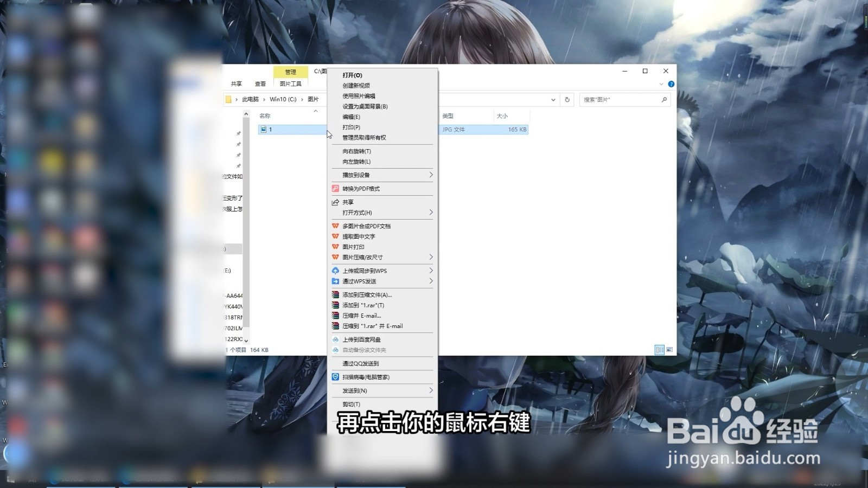The height and width of the screenshot is (488, 868).
Task: Click the refresh icon next to address bar
Action: [566, 99]
